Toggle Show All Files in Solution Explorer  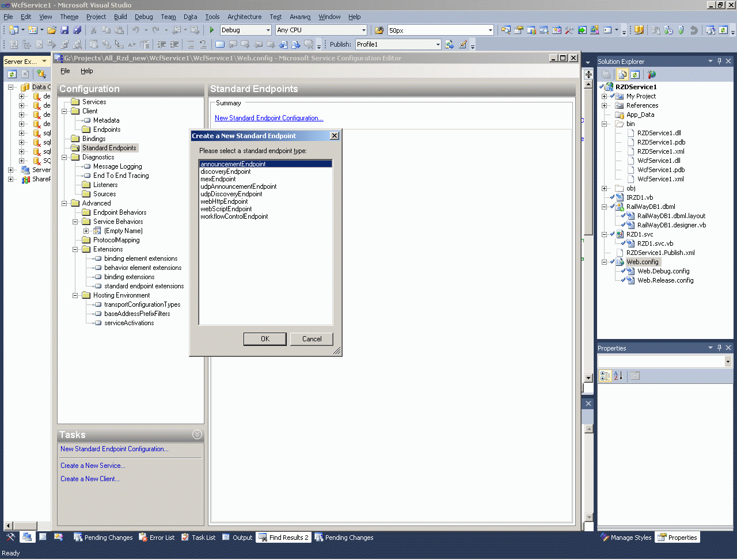pyautogui.click(x=622, y=74)
